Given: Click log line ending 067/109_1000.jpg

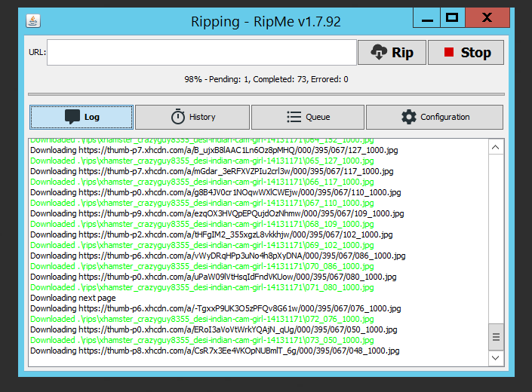Looking at the screenshot, I should coord(217,214).
